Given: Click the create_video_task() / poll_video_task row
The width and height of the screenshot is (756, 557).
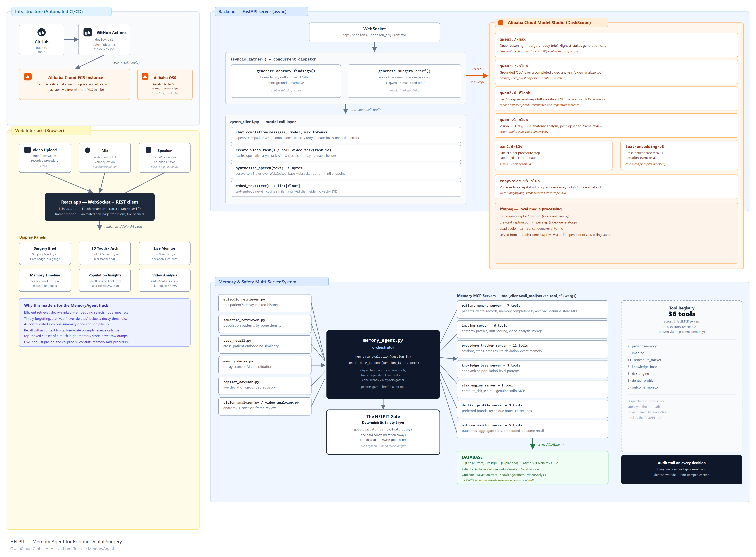Looking at the screenshot, I should [x=346, y=153].
